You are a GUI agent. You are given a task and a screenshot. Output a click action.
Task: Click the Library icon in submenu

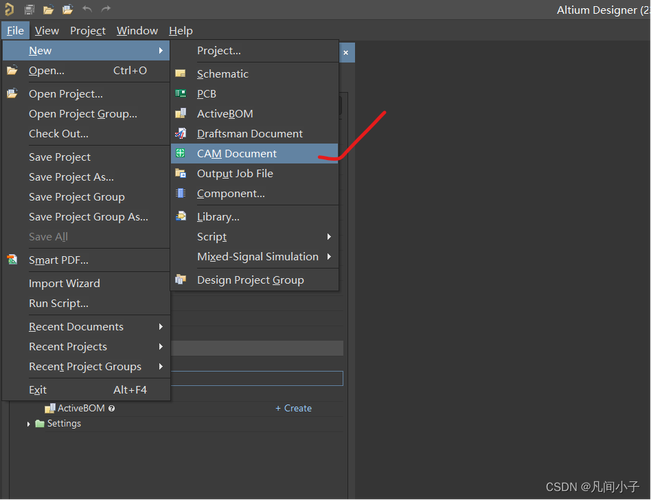tap(181, 216)
